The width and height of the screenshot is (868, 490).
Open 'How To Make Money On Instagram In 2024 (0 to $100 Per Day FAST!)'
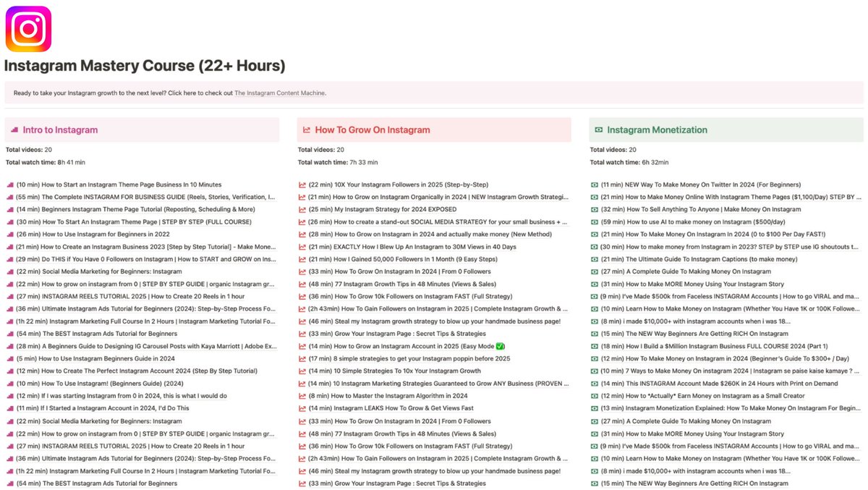pos(713,235)
